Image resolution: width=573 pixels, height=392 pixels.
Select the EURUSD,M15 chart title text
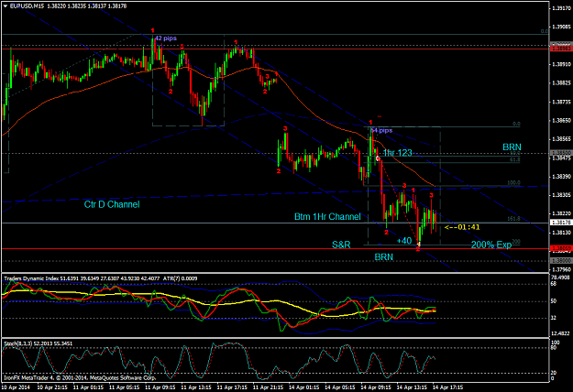[27, 6]
